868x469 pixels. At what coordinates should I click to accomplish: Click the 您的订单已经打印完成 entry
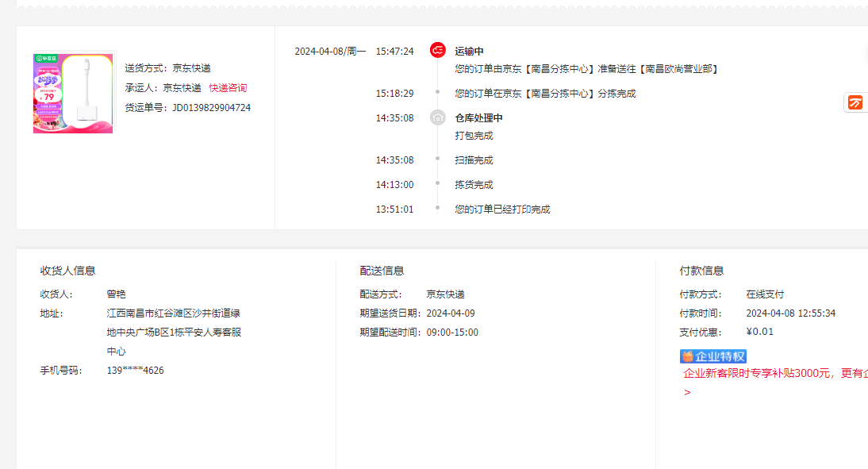(x=503, y=210)
